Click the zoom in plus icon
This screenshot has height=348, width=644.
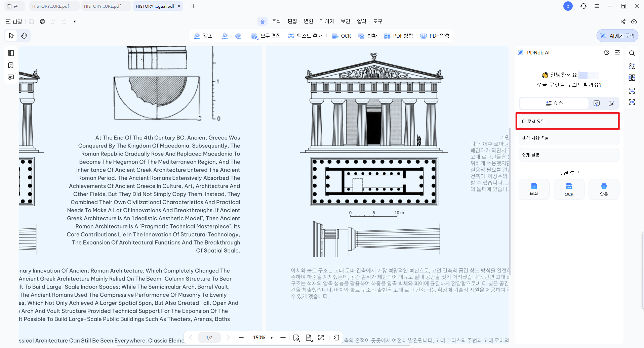[x=283, y=338]
